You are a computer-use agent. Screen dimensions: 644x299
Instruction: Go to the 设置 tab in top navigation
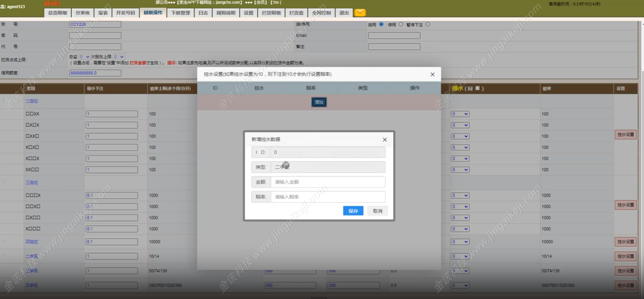(x=249, y=13)
